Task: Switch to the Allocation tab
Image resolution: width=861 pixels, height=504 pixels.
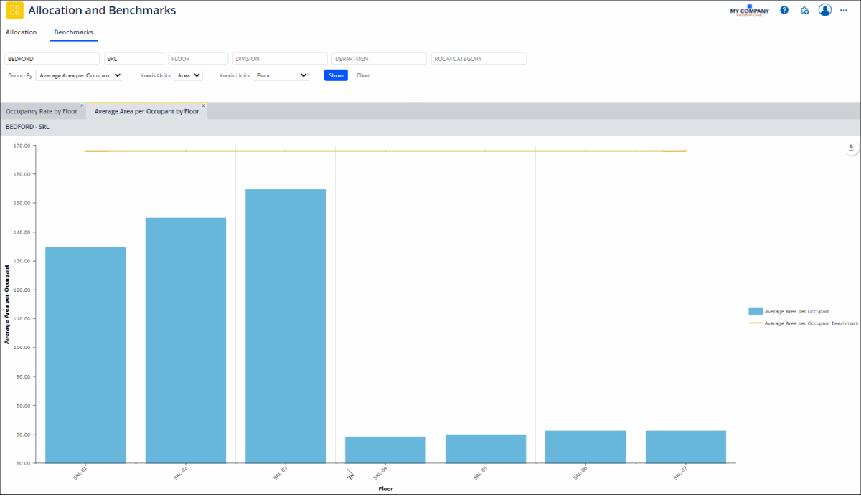Action: click(21, 32)
